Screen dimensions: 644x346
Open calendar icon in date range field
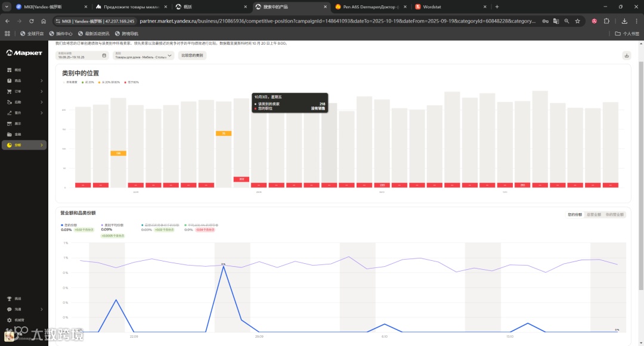point(104,55)
